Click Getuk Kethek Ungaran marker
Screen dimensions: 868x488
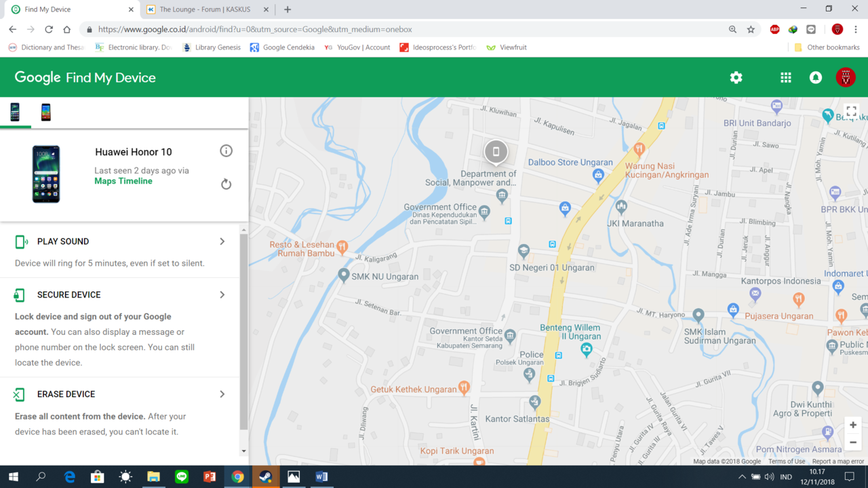(x=464, y=388)
